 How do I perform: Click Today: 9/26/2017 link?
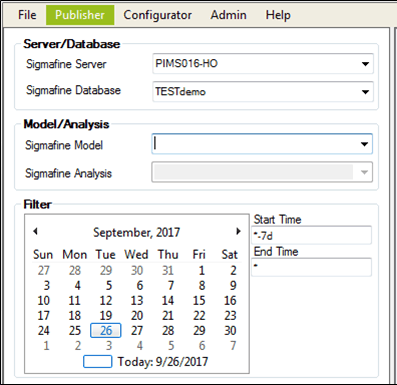tap(163, 362)
